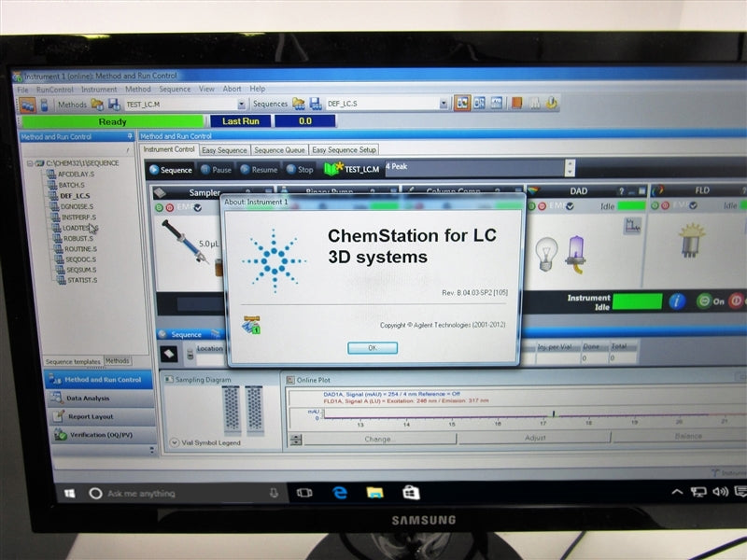Click the Stop sequence button
This screenshot has height=560, width=747.
click(300, 170)
